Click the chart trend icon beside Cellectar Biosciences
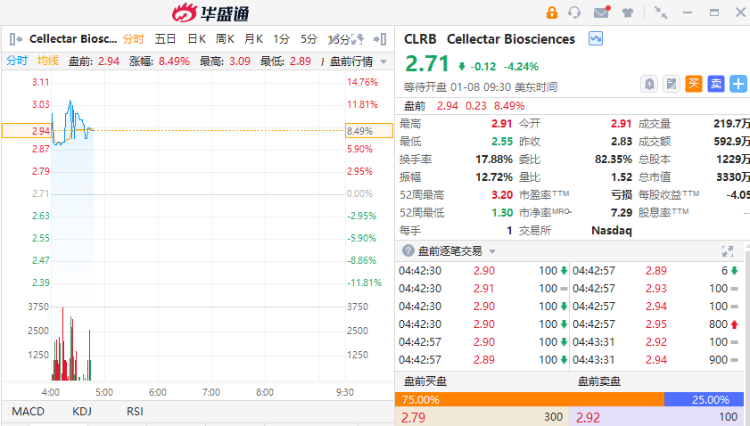This screenshot has width=750, height=426. pos(596,38)
